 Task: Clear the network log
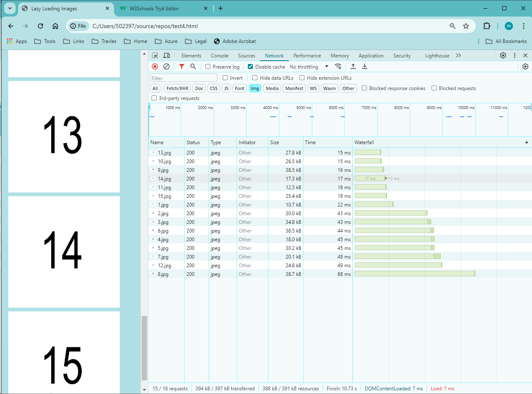pos(166,66)
